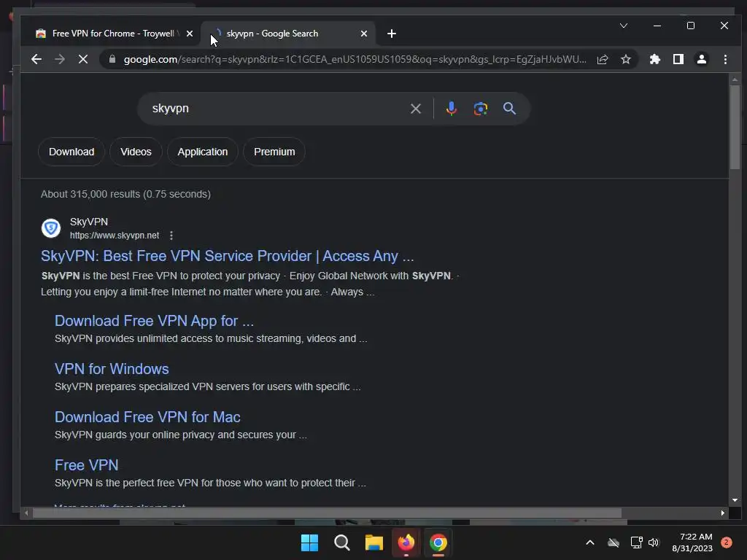Viewport: 747px width, 560px height.
Task: Click the scroll right arrow
Action: pyautogui.click(x=723, y=513)
